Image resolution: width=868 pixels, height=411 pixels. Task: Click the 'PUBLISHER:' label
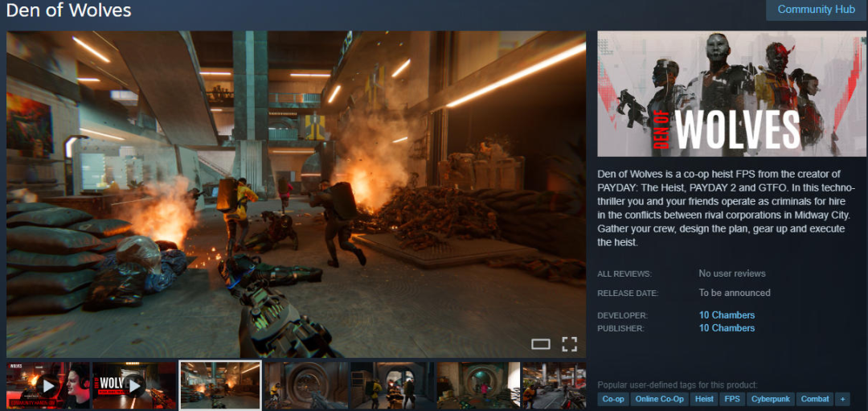[622, 328]
